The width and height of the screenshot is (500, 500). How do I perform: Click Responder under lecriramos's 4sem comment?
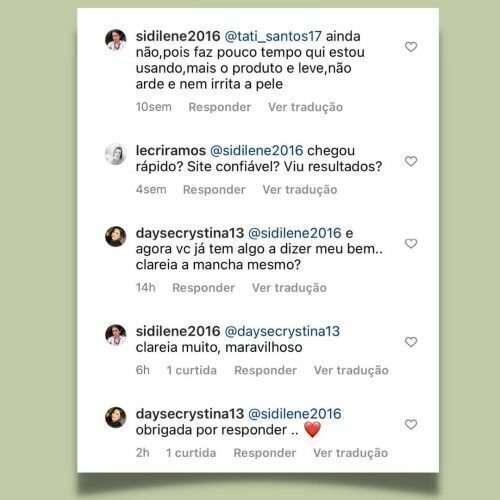(214, 190)
